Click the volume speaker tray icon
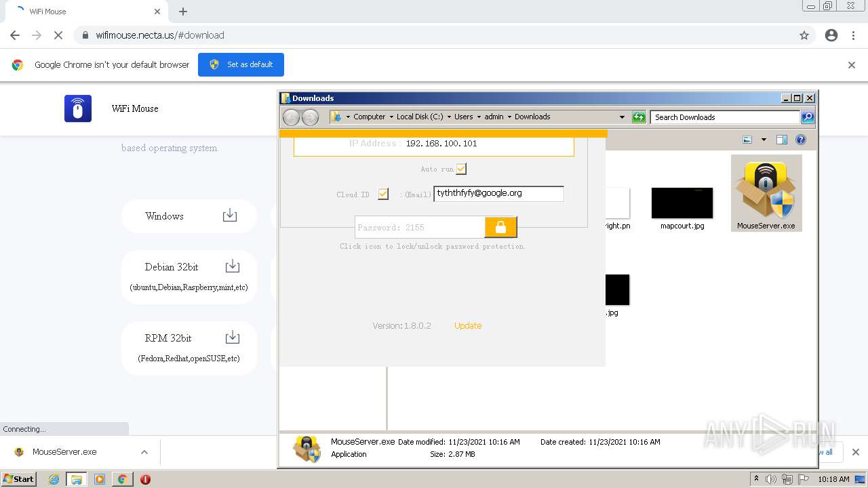868x488 pixels. [771, 479]
